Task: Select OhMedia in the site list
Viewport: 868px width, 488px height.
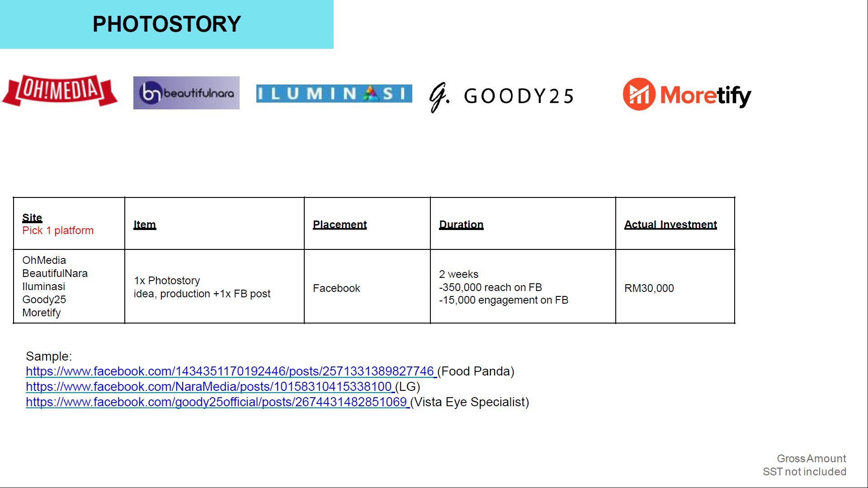Action: [x=44, y=260]
